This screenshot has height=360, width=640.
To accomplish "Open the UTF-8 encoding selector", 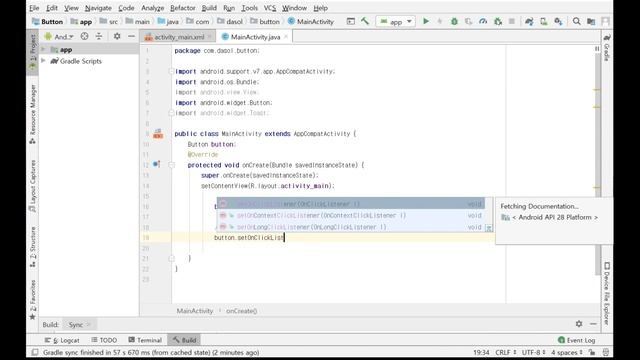I will [533, 352].
